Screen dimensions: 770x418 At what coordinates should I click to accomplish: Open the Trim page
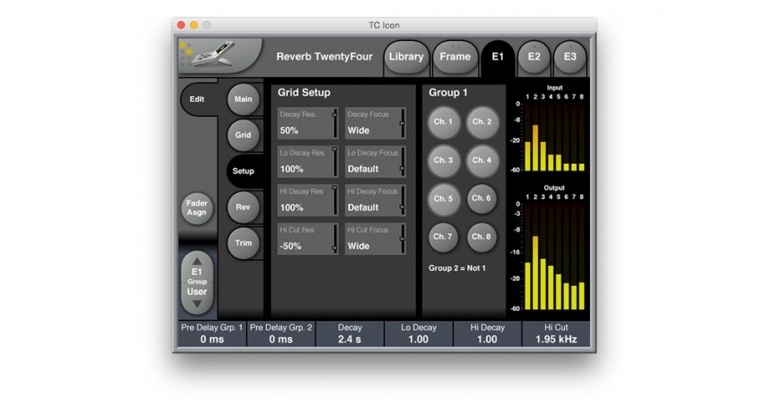tap(243, 243)
